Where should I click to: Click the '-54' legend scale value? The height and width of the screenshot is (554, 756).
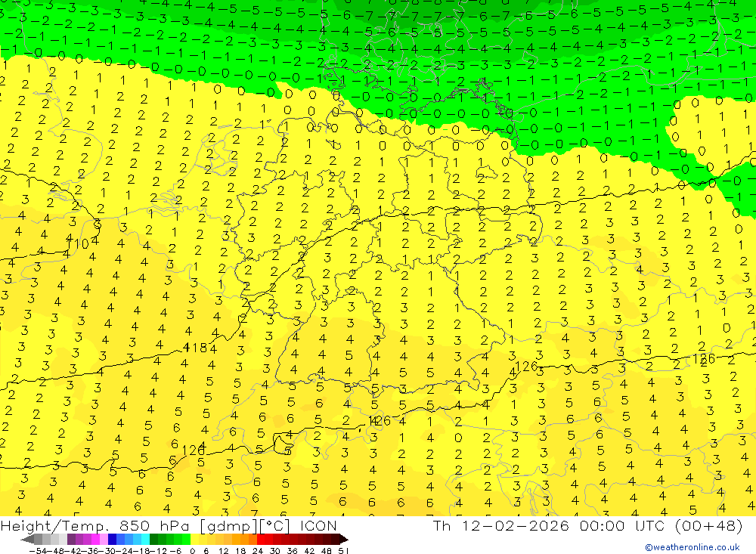pos(38,551)
